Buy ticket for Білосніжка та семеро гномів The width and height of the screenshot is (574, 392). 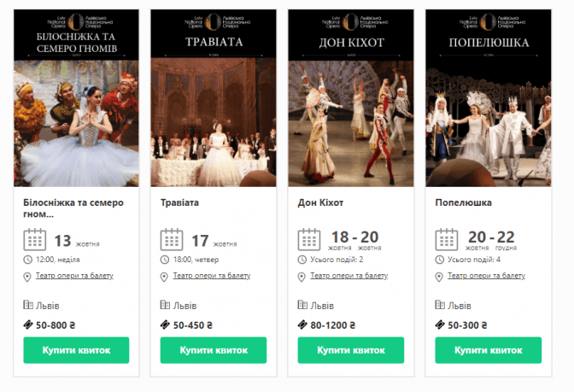click(x=75, y=350)
